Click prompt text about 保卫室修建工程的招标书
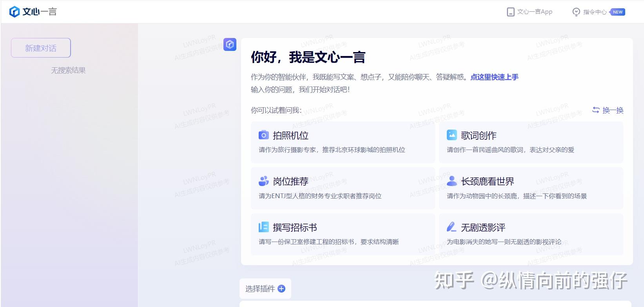This screenshot has width=644, height=307. 328,242
